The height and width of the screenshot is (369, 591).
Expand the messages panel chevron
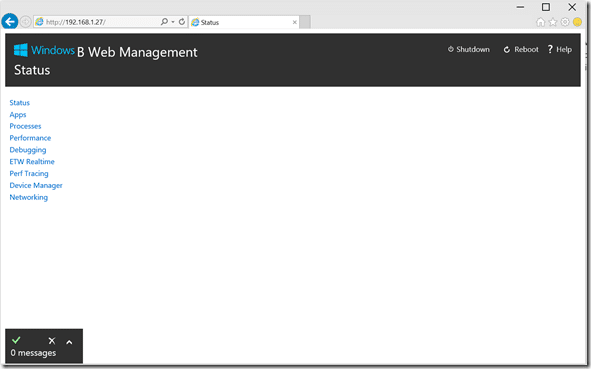click(x=69, y=342)
